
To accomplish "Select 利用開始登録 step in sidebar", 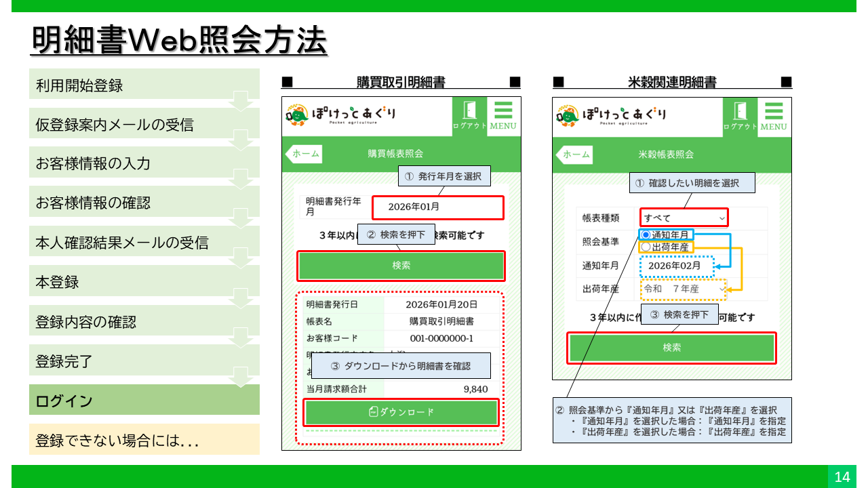I will coord(144,85).
